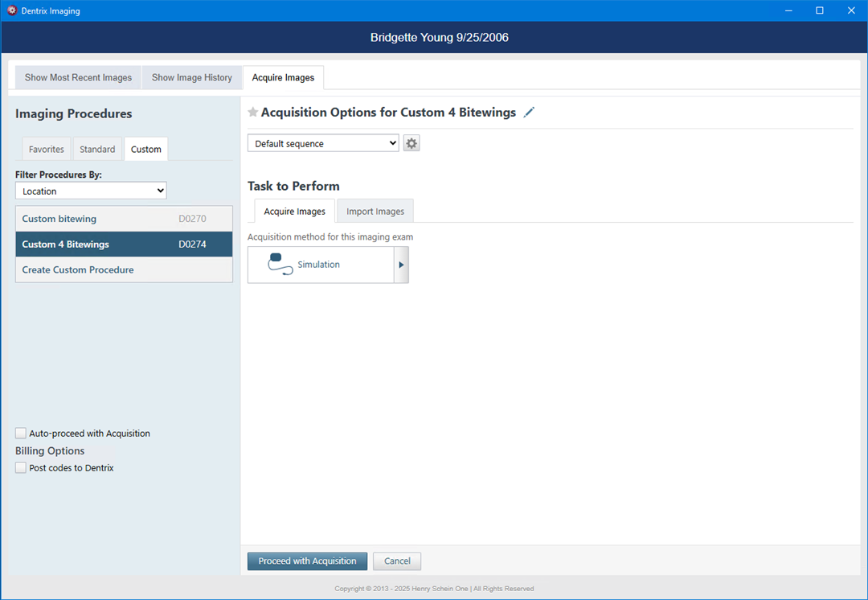Switch to Show Most Recent Images tab
868x600 pixels.
[x=78, y=77]
